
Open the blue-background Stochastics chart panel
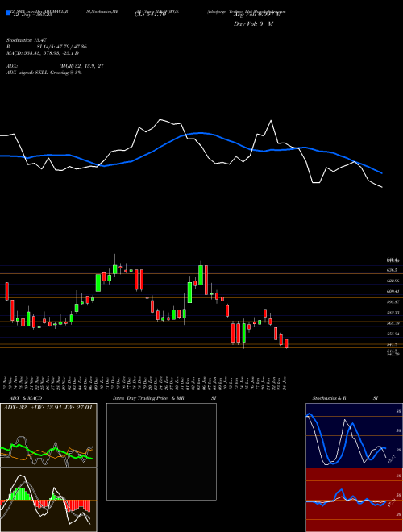(x=354, y=435)
